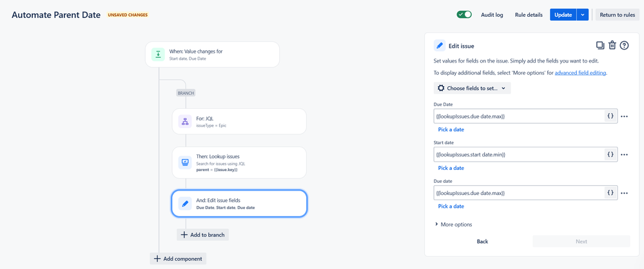Screen dimensions: 644x269
Task: Open the help question mark icon
Action: coord(624,46)
